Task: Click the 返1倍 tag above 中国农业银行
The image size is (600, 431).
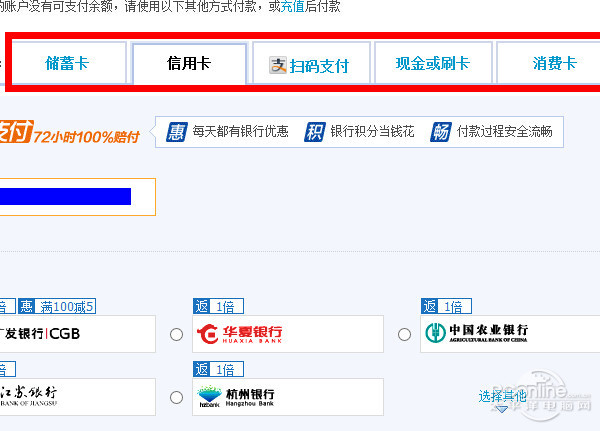Action: (x=446, y=307)
